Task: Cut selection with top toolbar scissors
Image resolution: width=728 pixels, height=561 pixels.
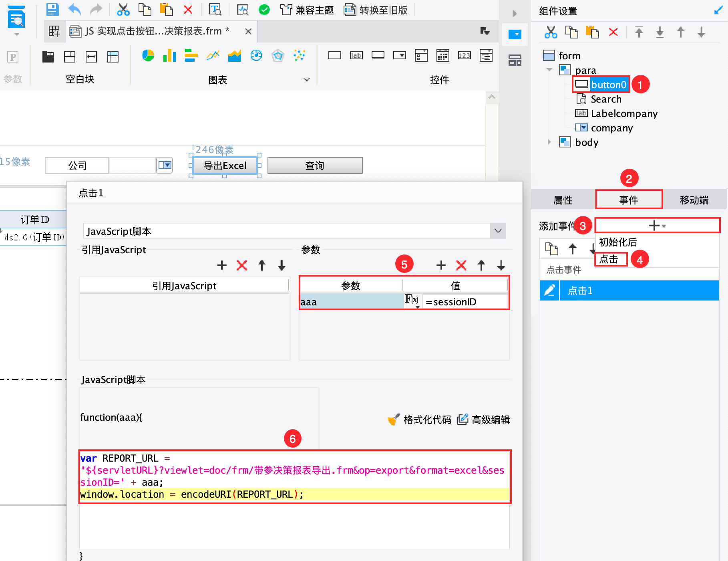Action: [123, 9]
